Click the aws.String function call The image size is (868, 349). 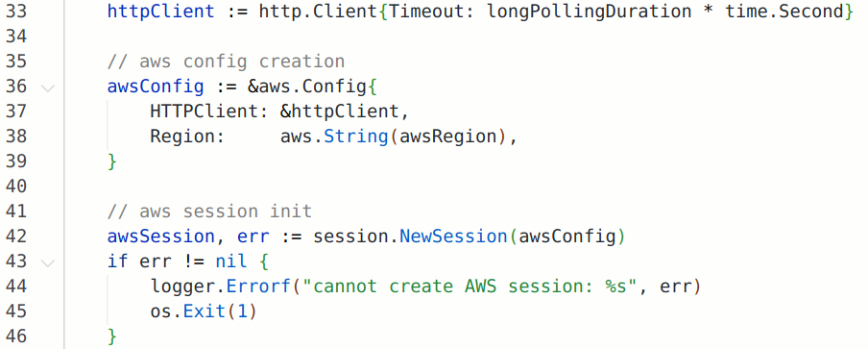[x=334, y=136]
